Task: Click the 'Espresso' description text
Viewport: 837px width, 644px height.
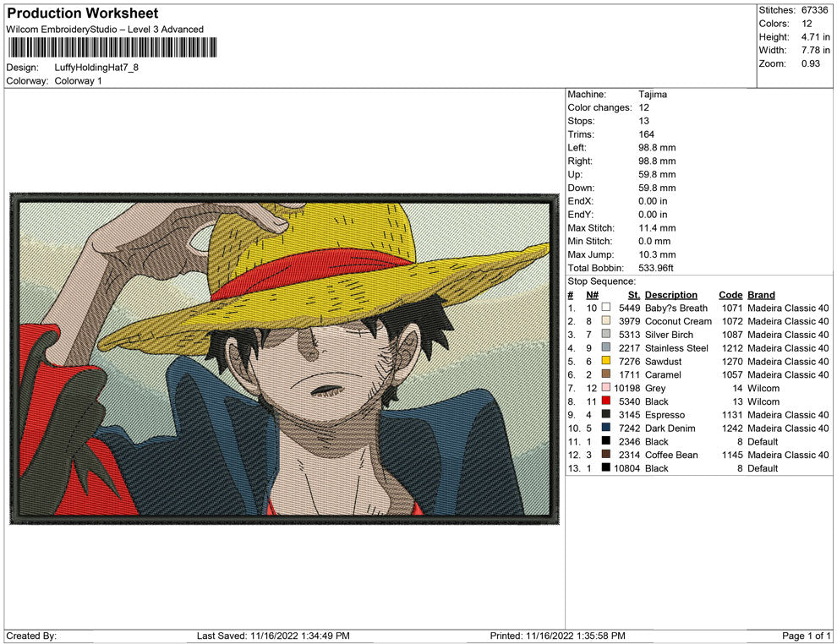Action: (665, 415)
